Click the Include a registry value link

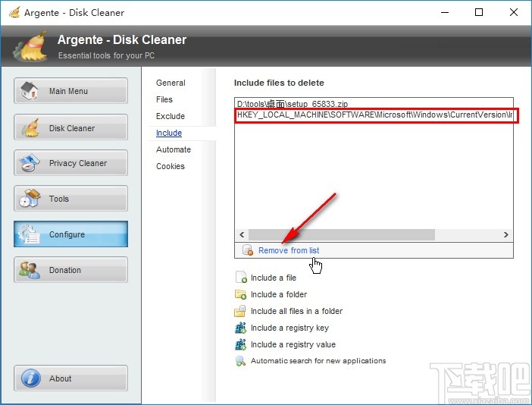point(293,344)
